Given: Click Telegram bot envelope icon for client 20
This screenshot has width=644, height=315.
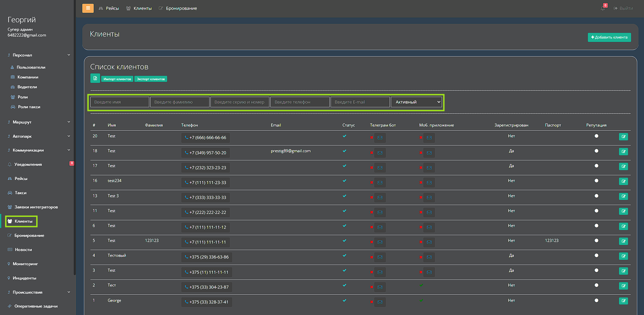Looking at the screenshot, I should tap(380, 138).
